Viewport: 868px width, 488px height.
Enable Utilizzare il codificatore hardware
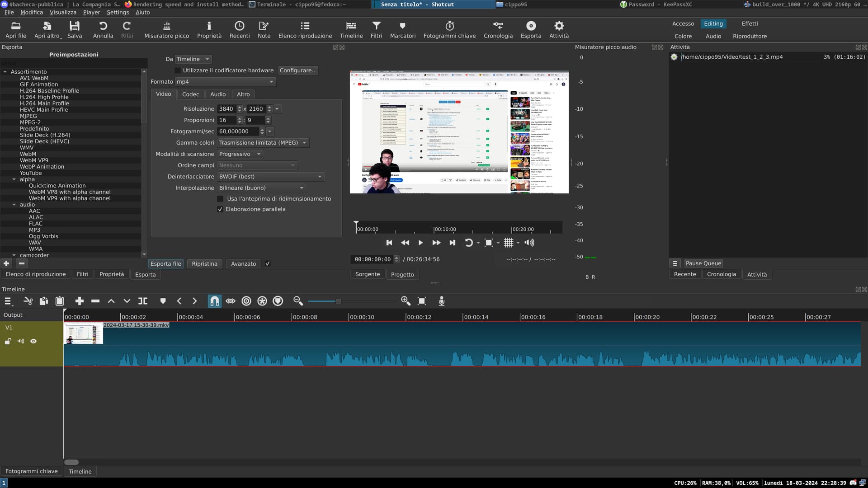pyautogui.click(x=178, y=70)
